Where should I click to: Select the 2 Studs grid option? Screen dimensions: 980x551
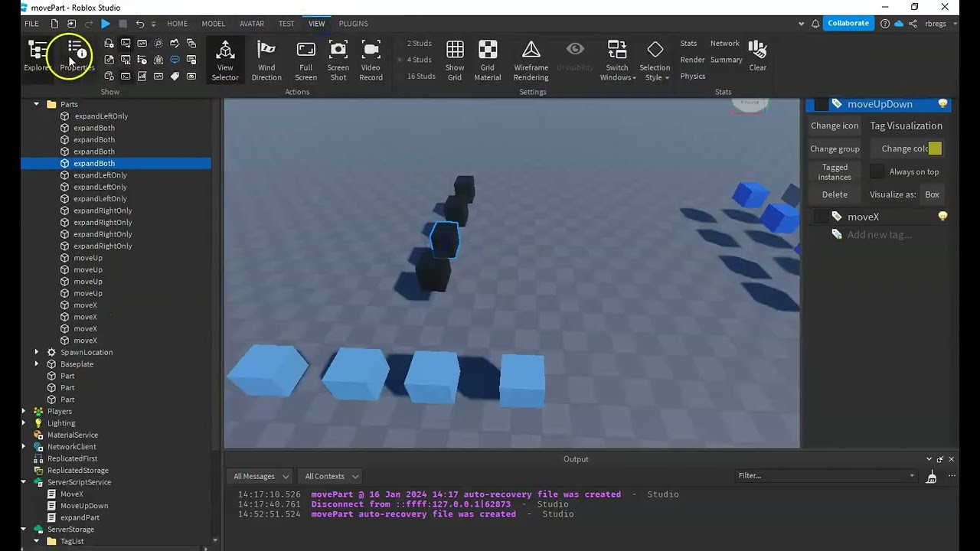pyautogui.click(x=419, y=44)
